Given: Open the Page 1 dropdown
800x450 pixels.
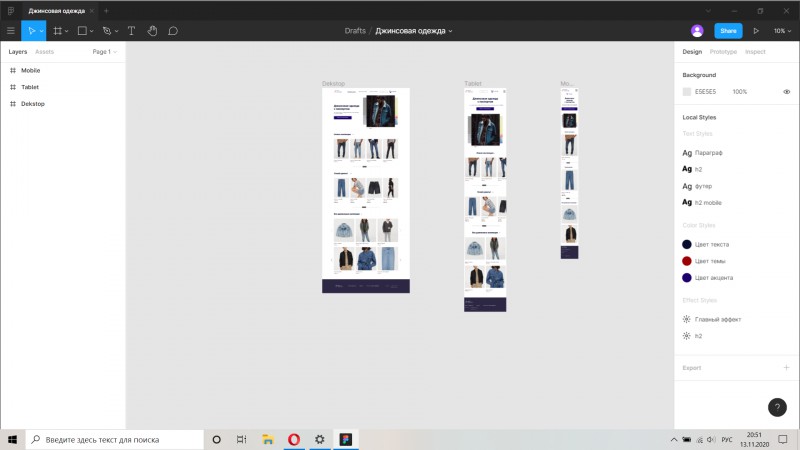Looking at the screenshot, I should click(x=105, y=52).
